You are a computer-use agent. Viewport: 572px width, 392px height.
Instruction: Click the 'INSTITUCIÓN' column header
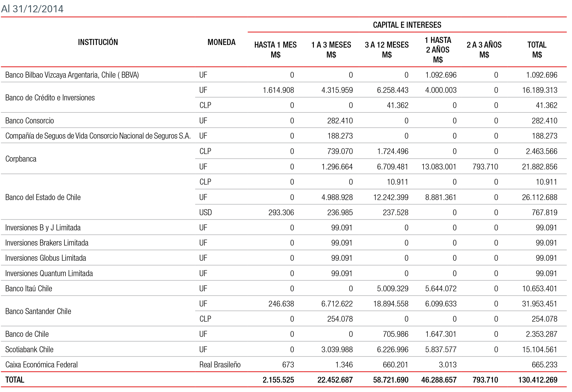tap(98, 42)
